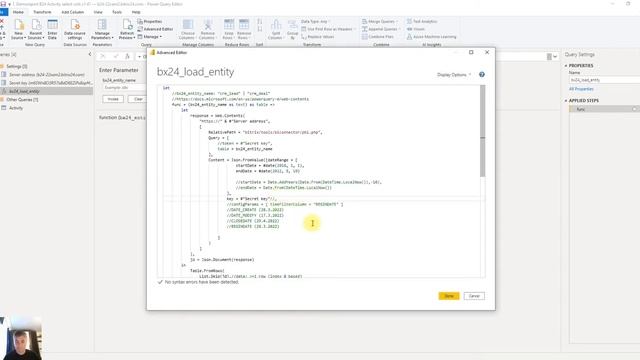Select the Server address query

click(x=46, y=75)
